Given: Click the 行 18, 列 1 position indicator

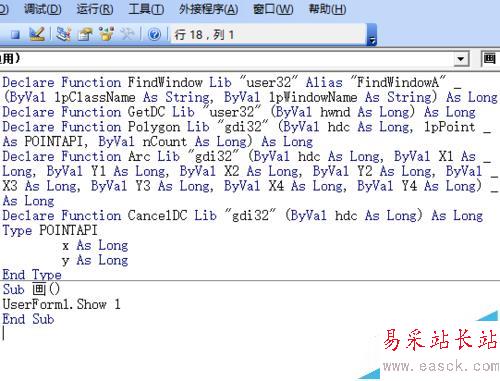Looking at the screenshot, I should tap(204, 35).
